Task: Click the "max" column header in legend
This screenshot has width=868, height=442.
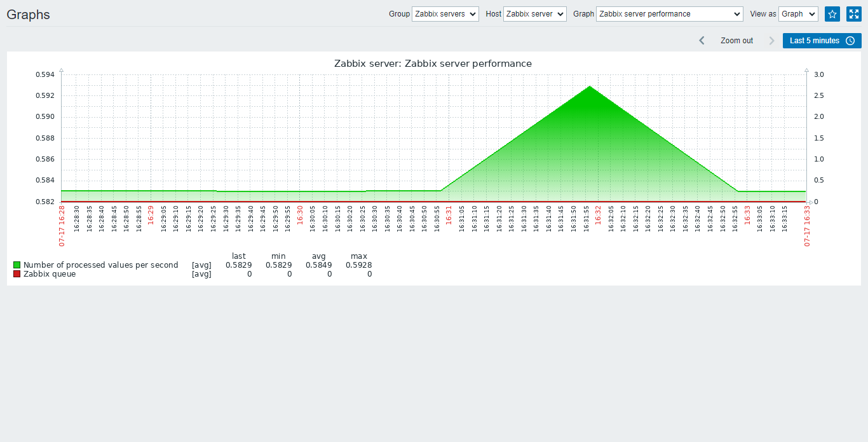Action: (x=359, y=256)
